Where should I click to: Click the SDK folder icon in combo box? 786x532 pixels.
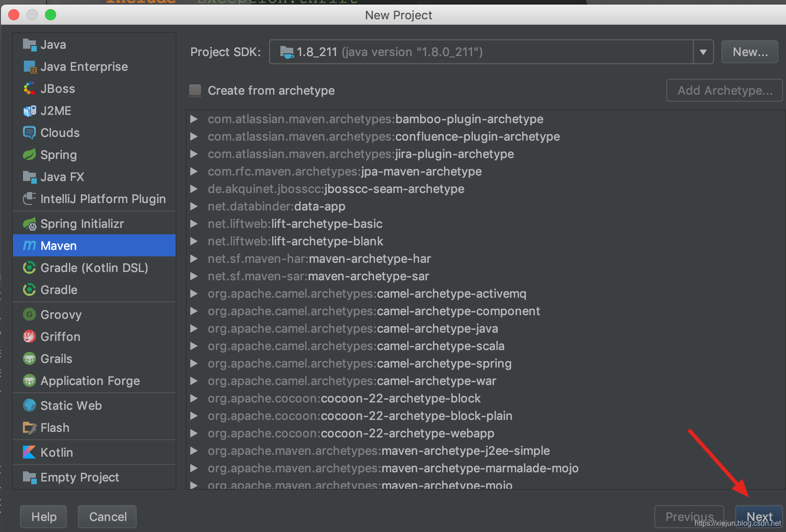[287, 52]
